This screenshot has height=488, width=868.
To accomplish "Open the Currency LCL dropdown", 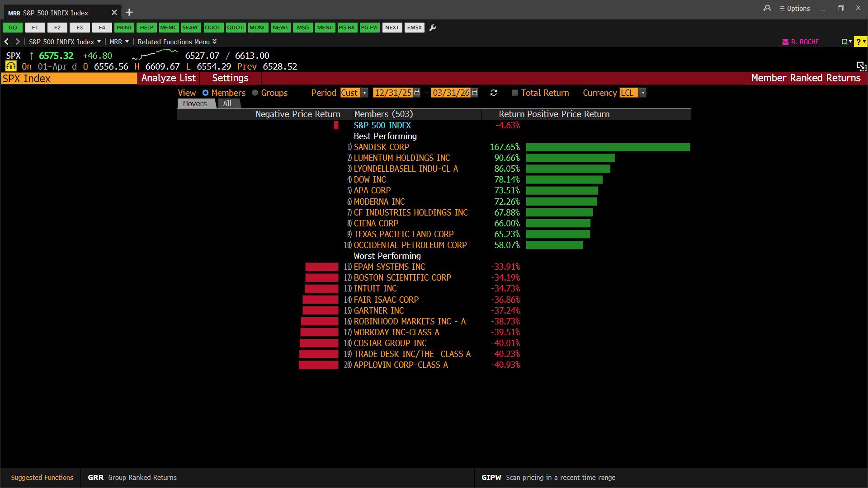I will 643,93.
